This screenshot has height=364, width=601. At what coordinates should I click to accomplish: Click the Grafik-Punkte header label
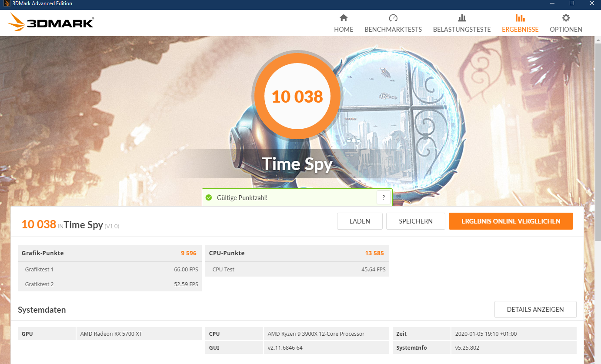coord(43,253)
